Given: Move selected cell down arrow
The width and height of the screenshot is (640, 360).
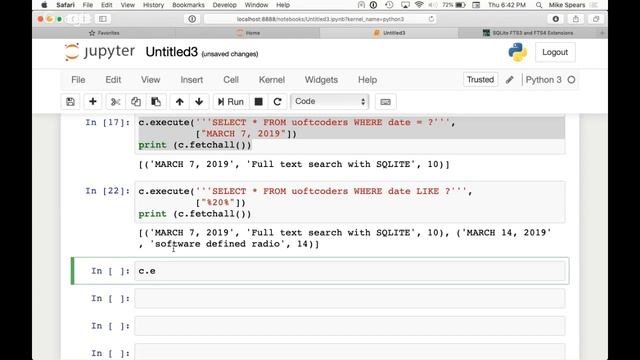Looking at the screenshot, I should pyautogui.click(x=199, y=102).
